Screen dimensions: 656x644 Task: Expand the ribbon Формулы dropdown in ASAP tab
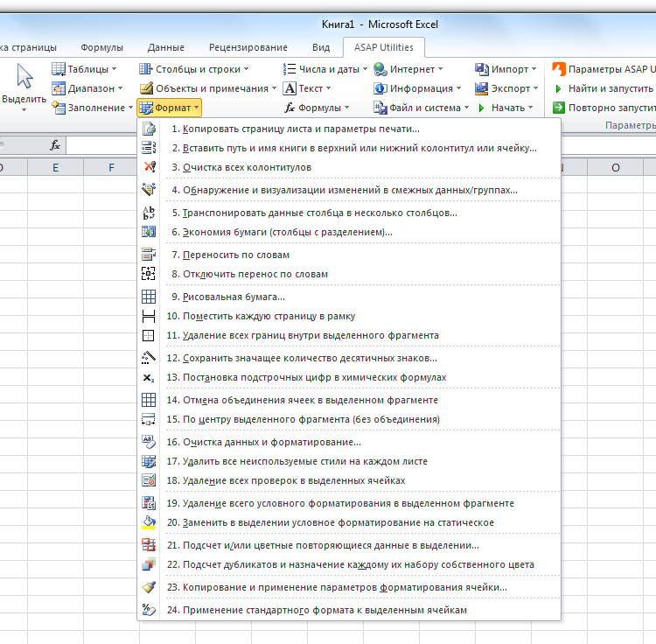(x=317, y=108)
